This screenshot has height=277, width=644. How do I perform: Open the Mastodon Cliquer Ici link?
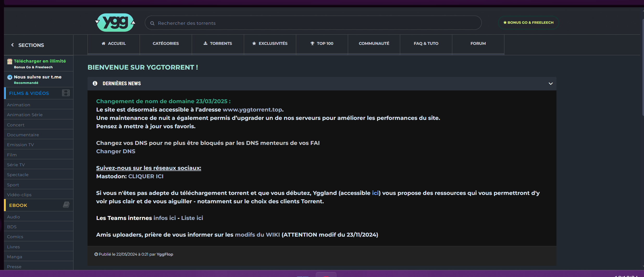coord(146,176)
